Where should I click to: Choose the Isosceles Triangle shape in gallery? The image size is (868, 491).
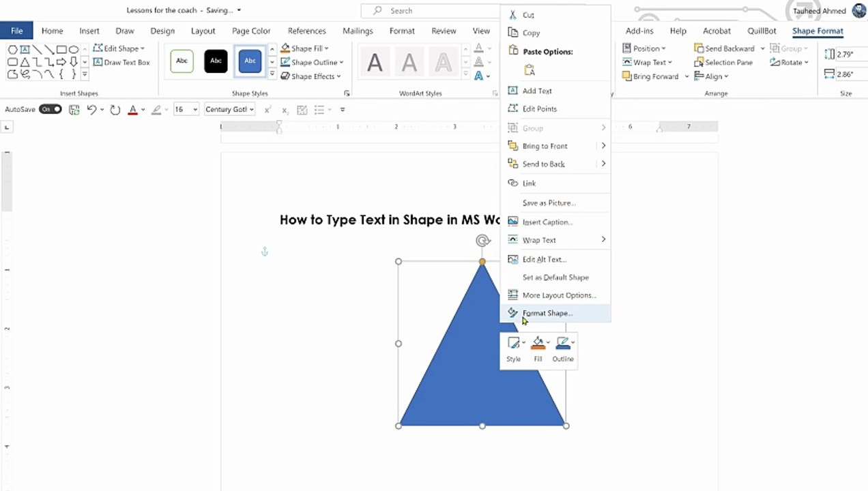pyautogui.click(x=25, y=62)
